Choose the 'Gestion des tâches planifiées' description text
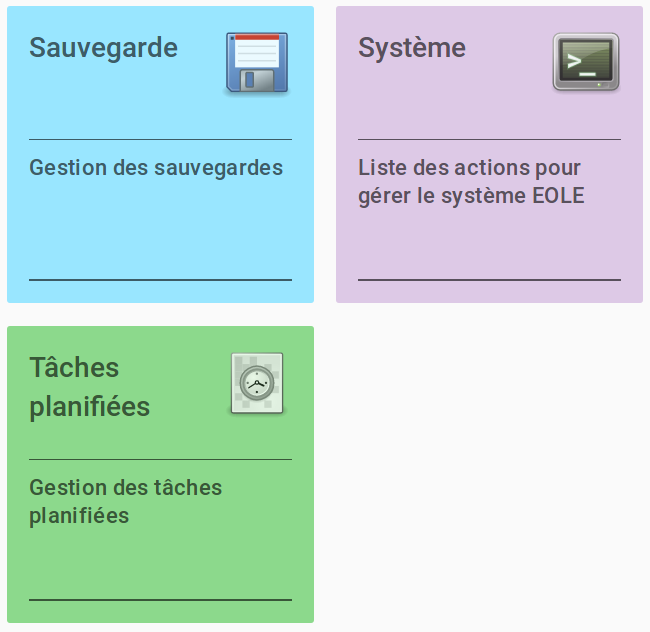Viewport: 650px width, 632px height. point(126,501)
